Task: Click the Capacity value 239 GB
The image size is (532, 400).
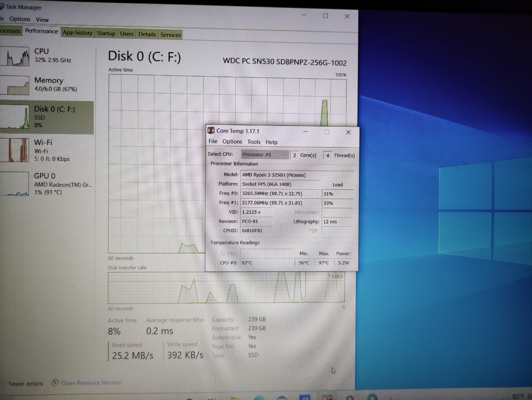Action: (x=257, y=319)
